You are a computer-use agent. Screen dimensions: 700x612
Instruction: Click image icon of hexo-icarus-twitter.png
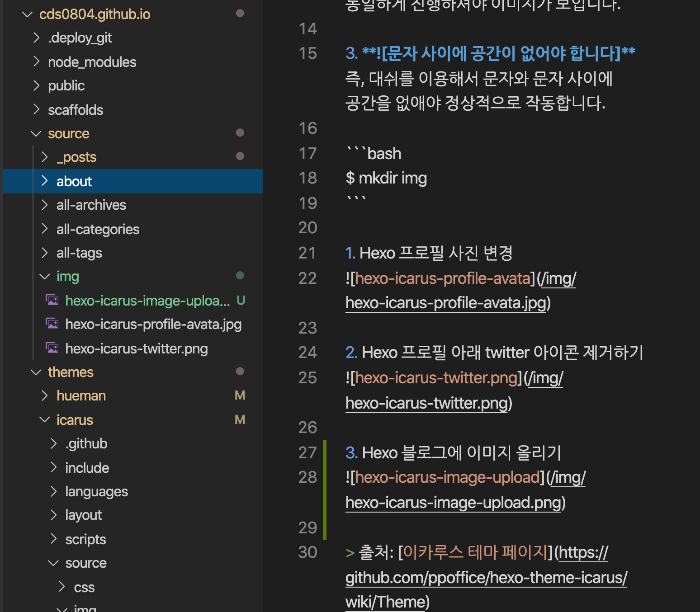pos(52,348)
